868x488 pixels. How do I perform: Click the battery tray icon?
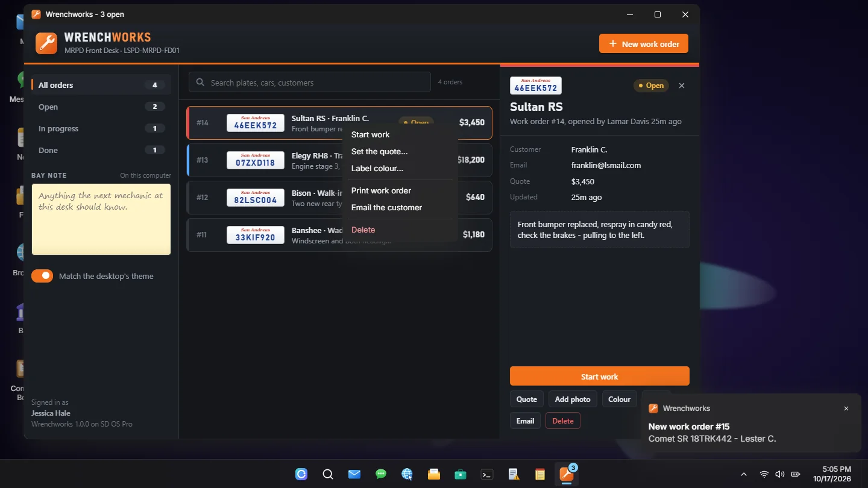[x=796, y=474]
